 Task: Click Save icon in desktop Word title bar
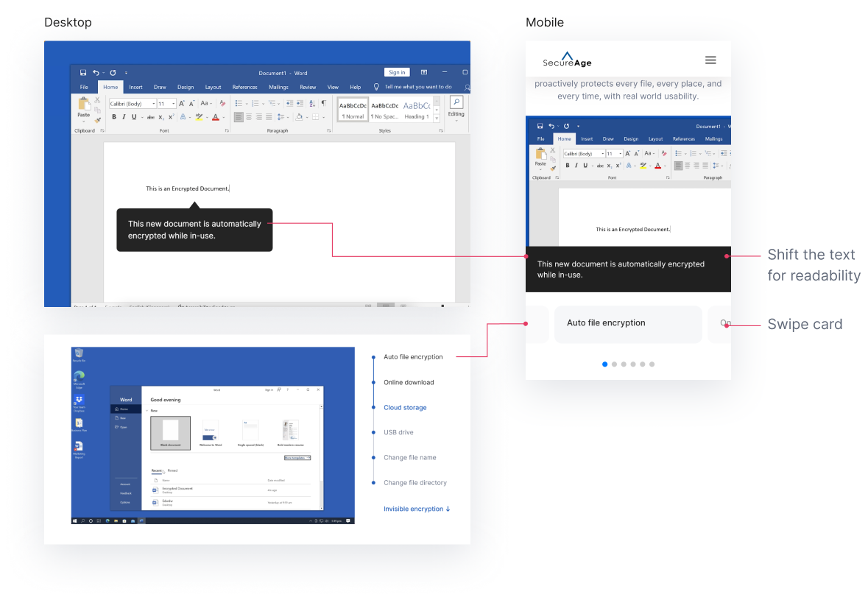(x=83, y=72)
